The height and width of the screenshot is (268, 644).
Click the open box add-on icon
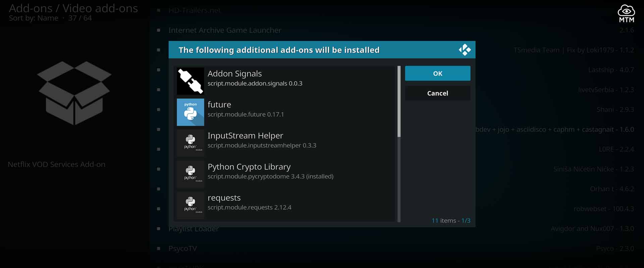coord(74,93)
